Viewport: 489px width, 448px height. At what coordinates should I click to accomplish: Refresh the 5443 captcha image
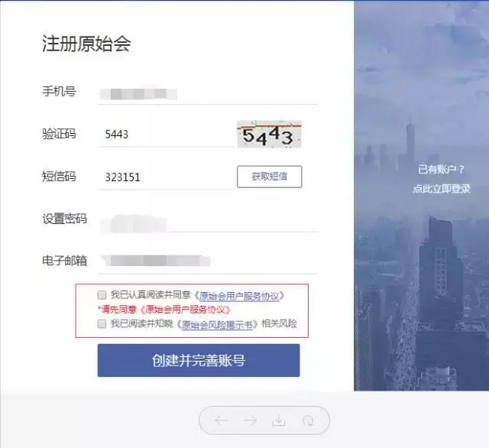pos(269,134)
